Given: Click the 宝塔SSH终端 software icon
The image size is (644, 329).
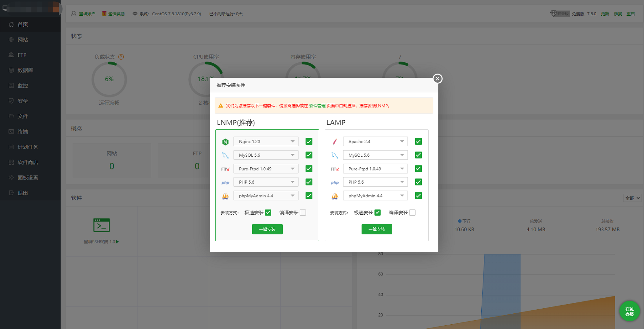Looking at the screenshot, I should pyautogui.click(x=101, y=225).
